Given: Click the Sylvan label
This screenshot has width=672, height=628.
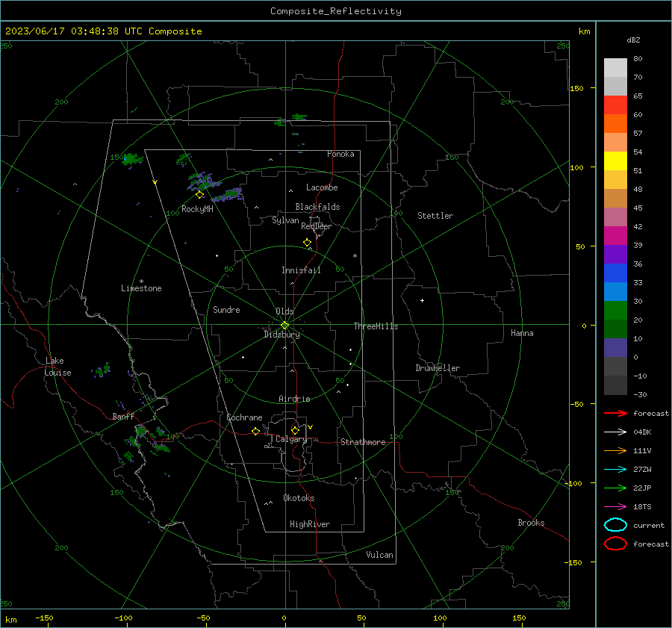Looking at the screenshot, I should pyautogui.click(x=285, y=220).
